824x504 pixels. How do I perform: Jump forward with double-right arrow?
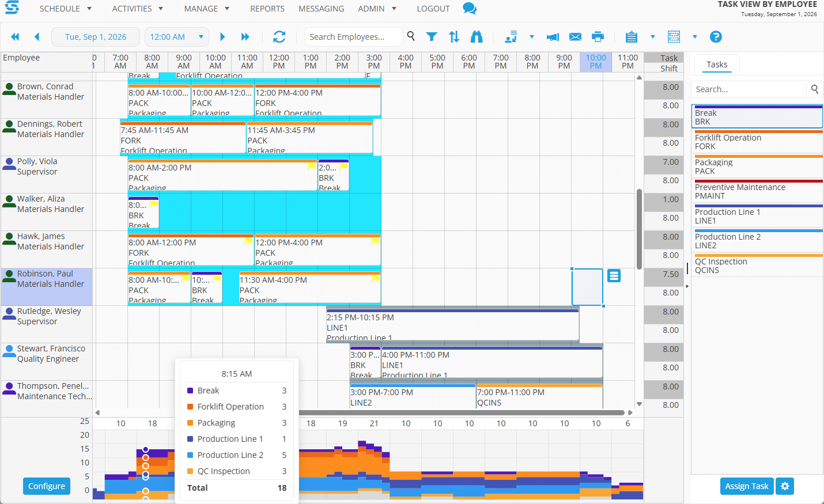click(245, 37)
